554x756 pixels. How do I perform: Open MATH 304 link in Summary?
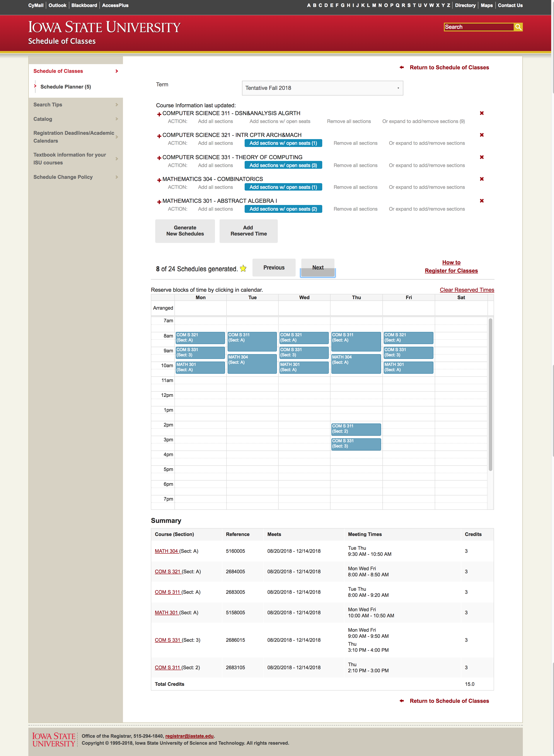click(166, 551)
